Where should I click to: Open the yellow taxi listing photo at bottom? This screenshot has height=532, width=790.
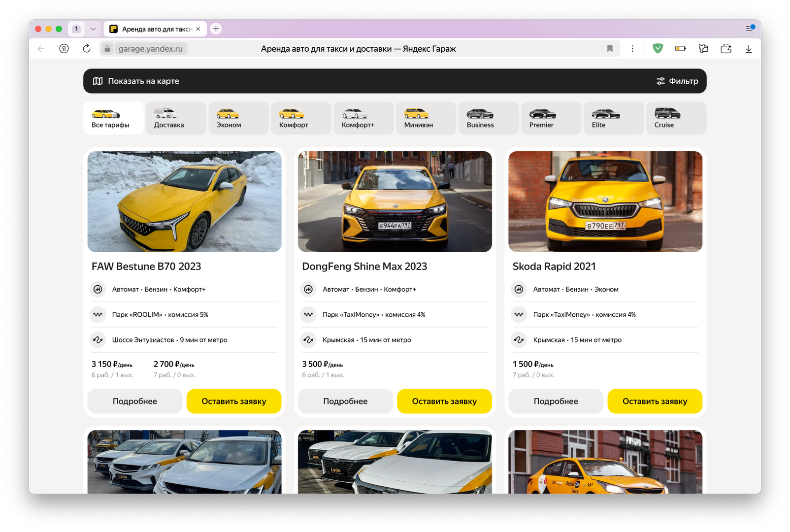tap(605, 462)
